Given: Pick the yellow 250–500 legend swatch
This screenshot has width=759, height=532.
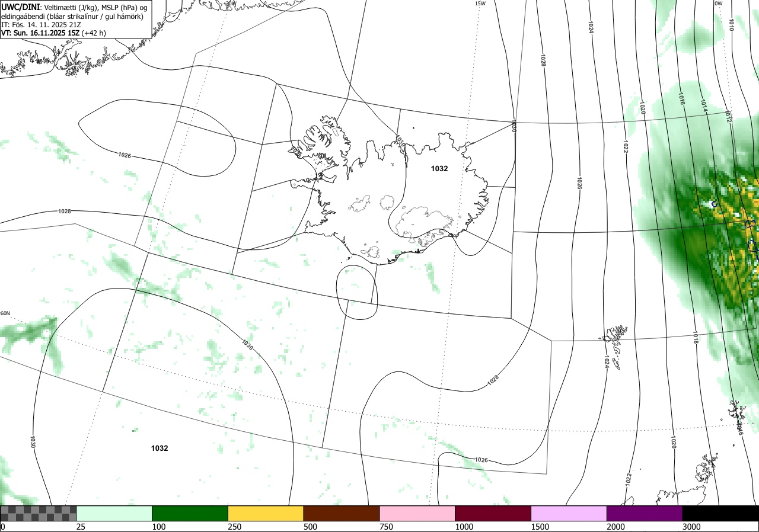Looking at the screenshot, I should pos(266,513).
